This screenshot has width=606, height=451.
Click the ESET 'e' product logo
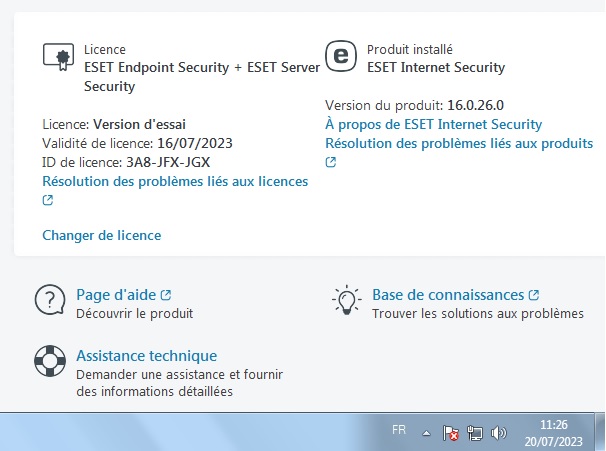(x=340, y=56)
